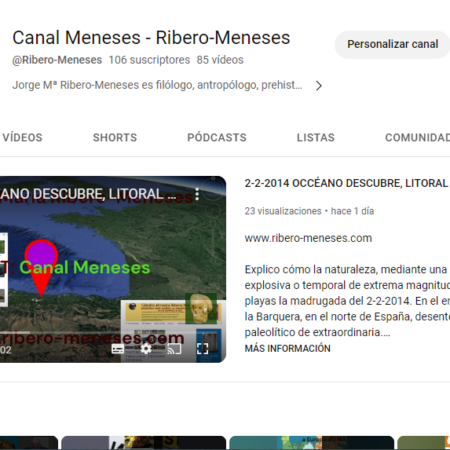The image size is (450, 450).
Task: Toggle subtitles on the video player
Action: pyautogui.click(x=117, y=349)
